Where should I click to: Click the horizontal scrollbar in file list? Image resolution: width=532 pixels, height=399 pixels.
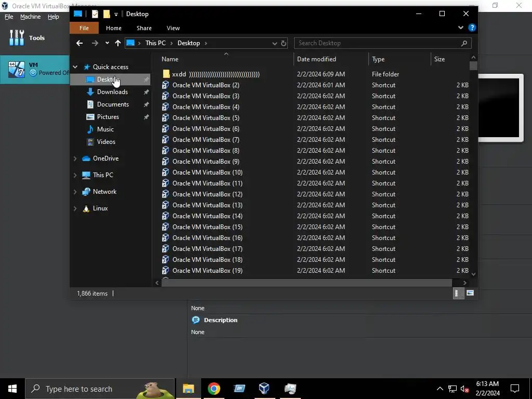[307, 283]
